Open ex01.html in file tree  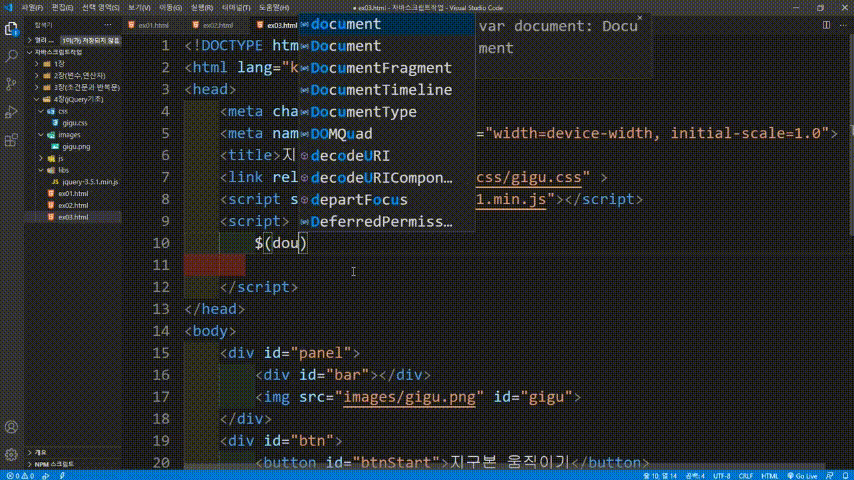click(x=73, y=193)
